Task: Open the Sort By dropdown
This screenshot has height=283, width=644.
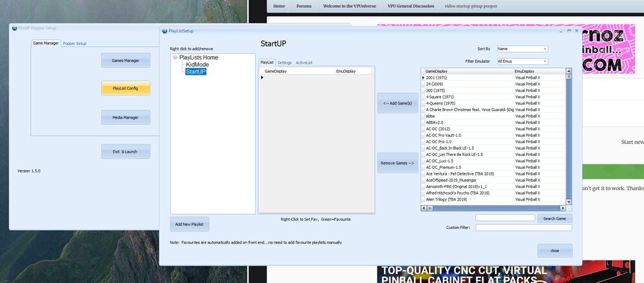Action: click(x=522, y=49)
